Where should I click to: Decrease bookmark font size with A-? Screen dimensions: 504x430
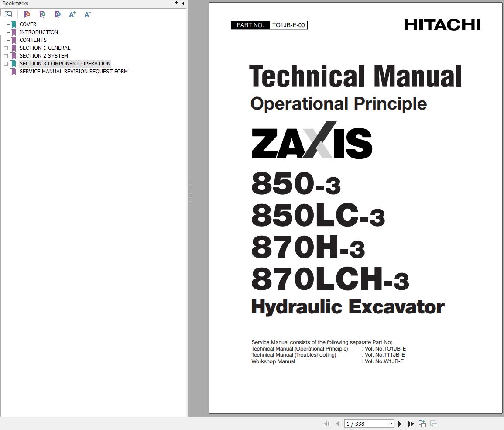pyautogui.click(x=87, y=14)
